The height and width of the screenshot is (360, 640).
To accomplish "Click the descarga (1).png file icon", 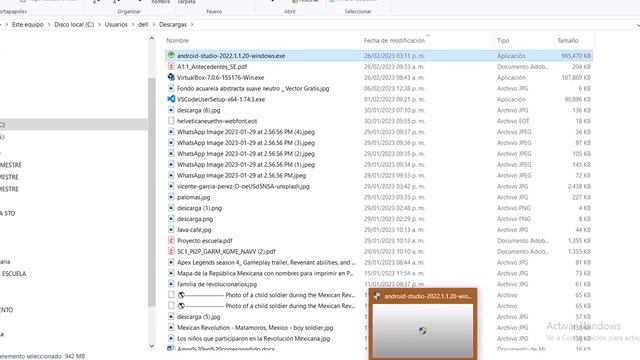I will (171, 208).
